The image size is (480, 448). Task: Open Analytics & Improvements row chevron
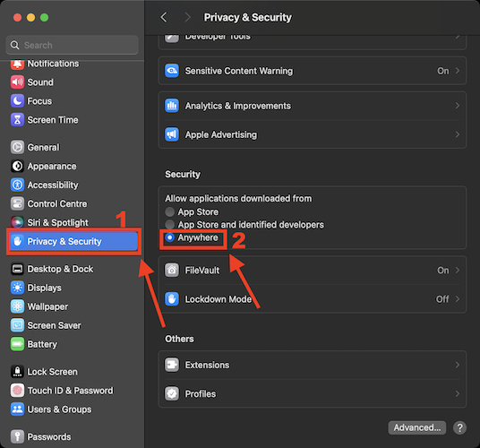(x=458, y=106)
